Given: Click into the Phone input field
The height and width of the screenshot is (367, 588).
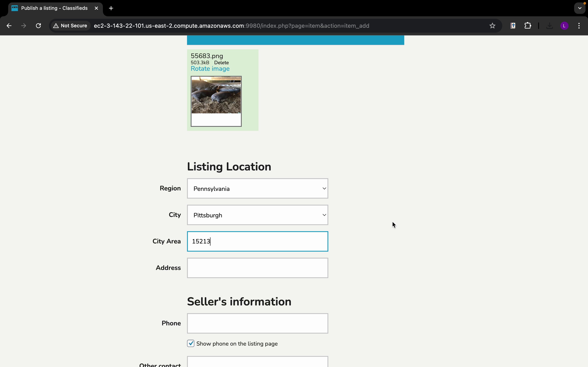Looking at the screenshot, I should pos(257,323).
